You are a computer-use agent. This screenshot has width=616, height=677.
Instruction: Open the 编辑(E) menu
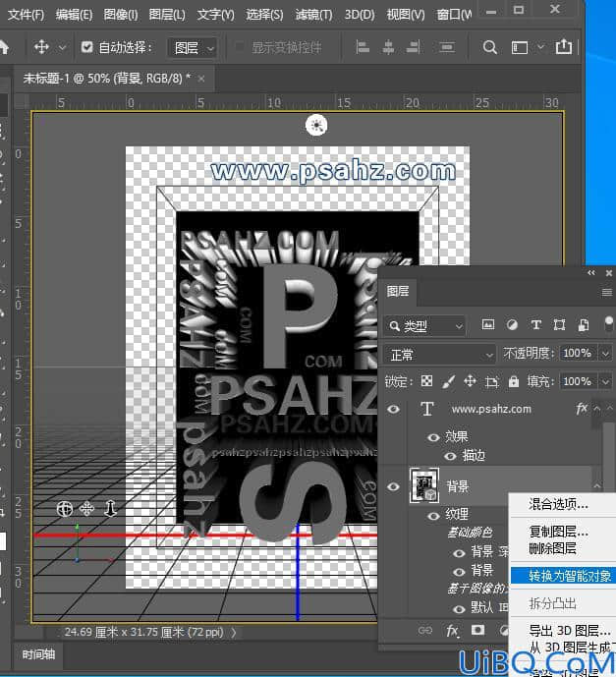pyautogui.click(x=74, y=15)
